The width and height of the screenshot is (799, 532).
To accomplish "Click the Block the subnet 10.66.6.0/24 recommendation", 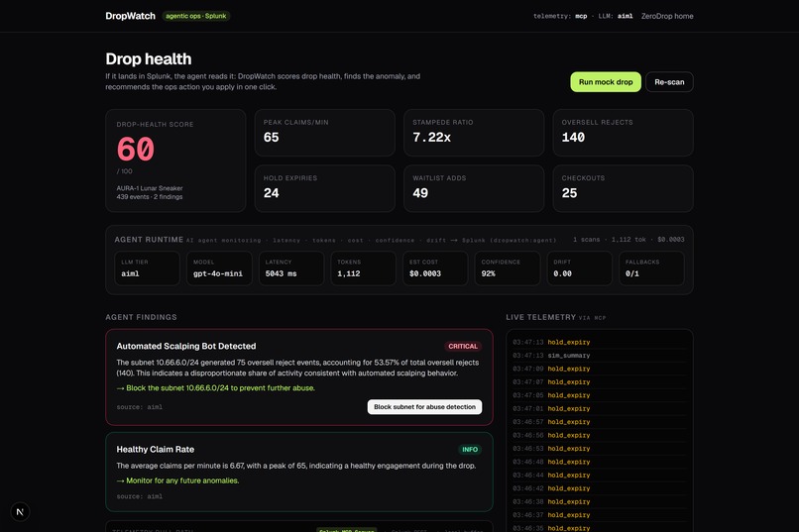I will tap(215, 388).
